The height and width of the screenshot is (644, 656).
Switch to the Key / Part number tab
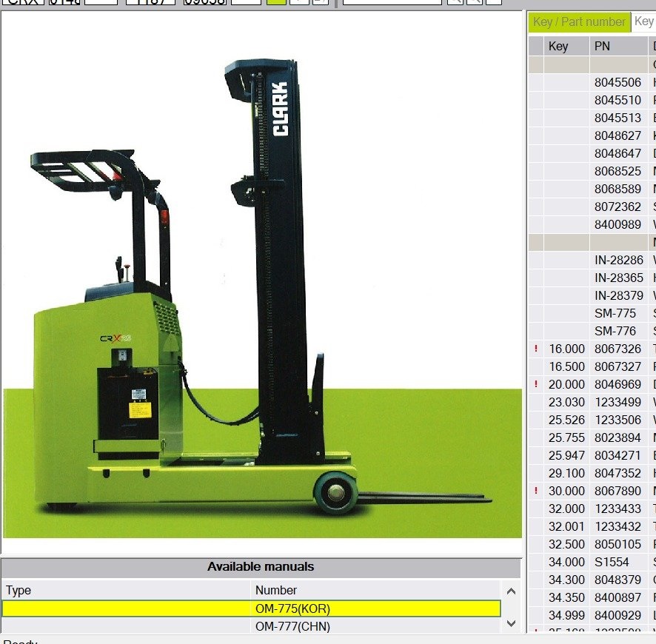(x=579, y=21)
